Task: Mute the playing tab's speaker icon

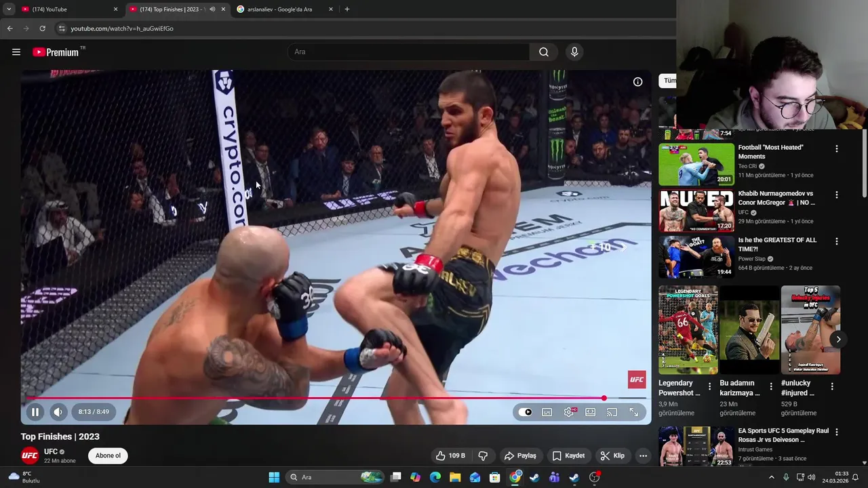Action: (212, 9)
